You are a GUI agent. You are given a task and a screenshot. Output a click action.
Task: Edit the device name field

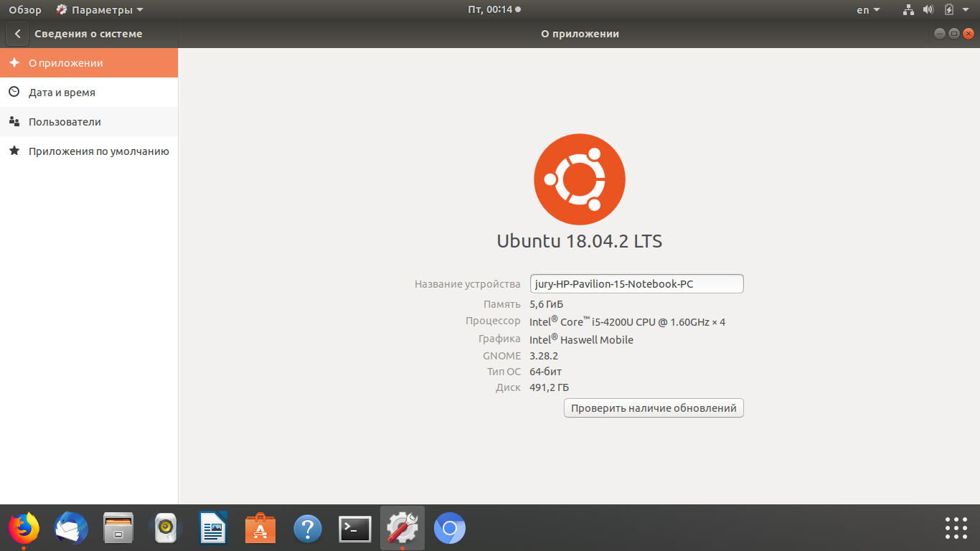click(x=636, y=283)
